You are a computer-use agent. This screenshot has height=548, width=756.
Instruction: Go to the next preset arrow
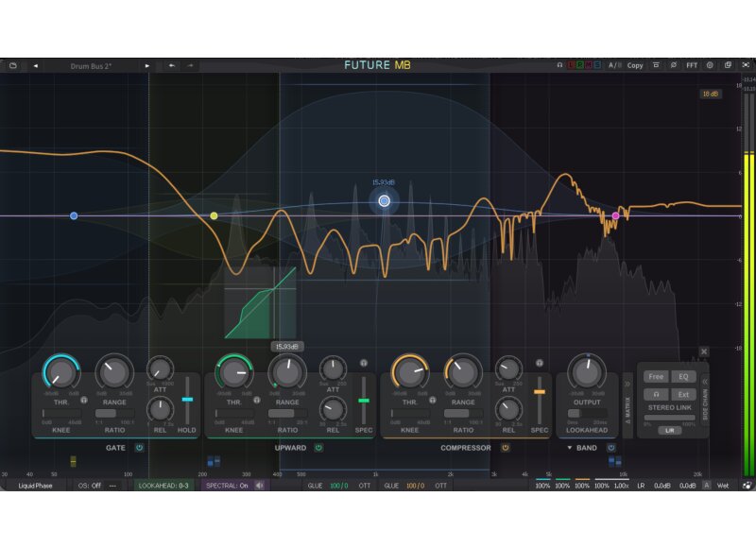click(x=147, y=65)
